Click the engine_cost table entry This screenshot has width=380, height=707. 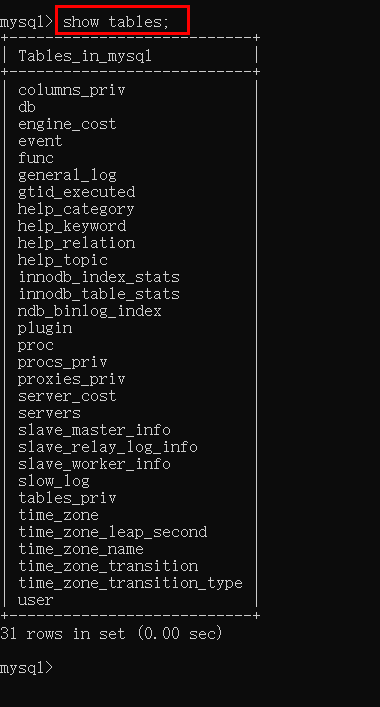point(67,124)
